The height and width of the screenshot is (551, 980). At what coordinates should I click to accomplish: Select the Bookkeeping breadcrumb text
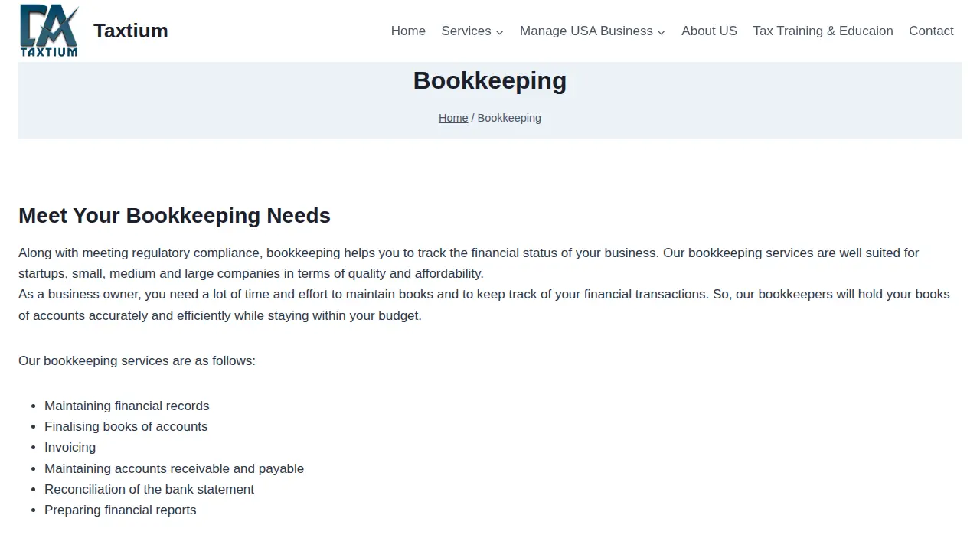(x=509, y=118)
